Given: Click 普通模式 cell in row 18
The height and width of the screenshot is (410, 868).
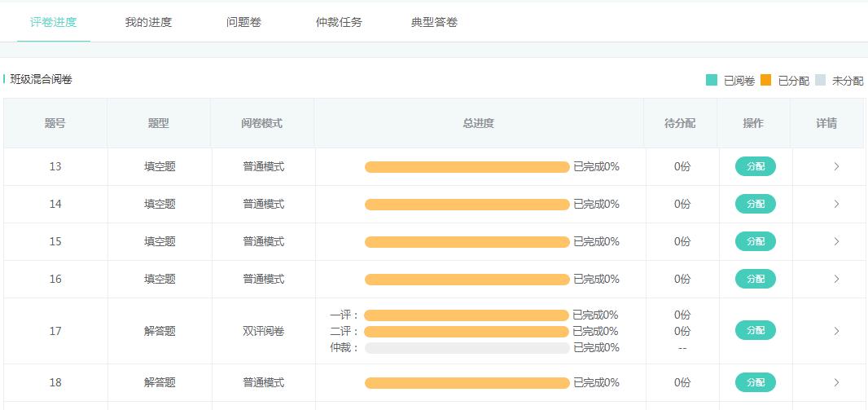Looking at the screenshot, I should pos(264,382).
